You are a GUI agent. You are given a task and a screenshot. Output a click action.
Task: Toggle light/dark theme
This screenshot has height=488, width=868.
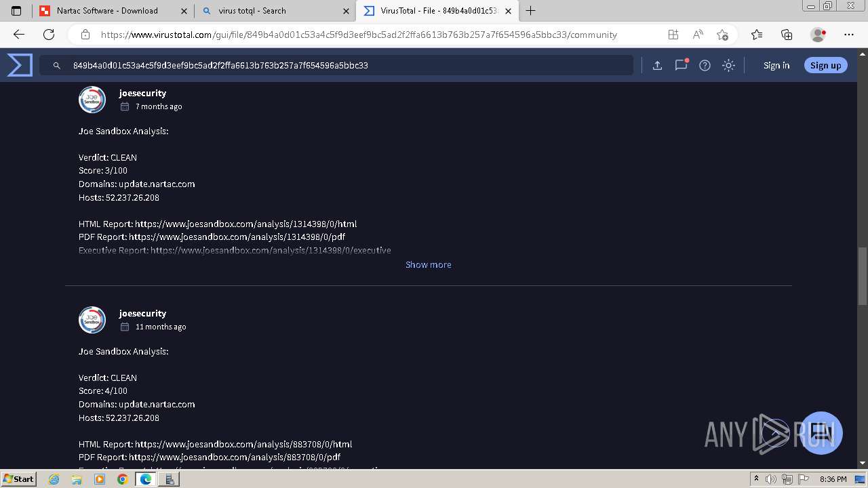[x=728, y=65]
